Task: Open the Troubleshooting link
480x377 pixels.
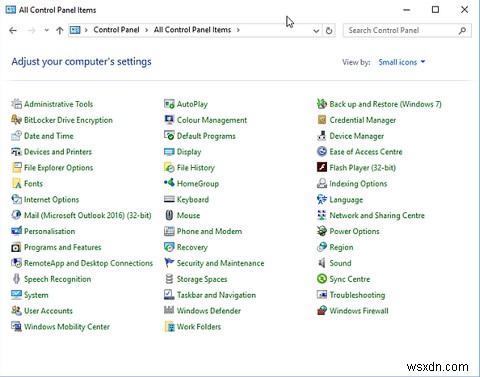Action: click(x=357, y=295)
